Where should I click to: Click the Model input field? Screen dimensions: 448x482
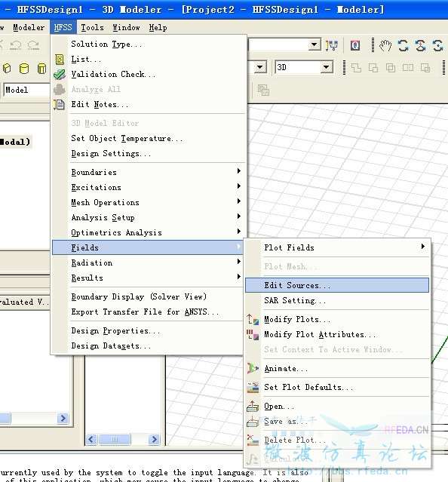point(26,90)
